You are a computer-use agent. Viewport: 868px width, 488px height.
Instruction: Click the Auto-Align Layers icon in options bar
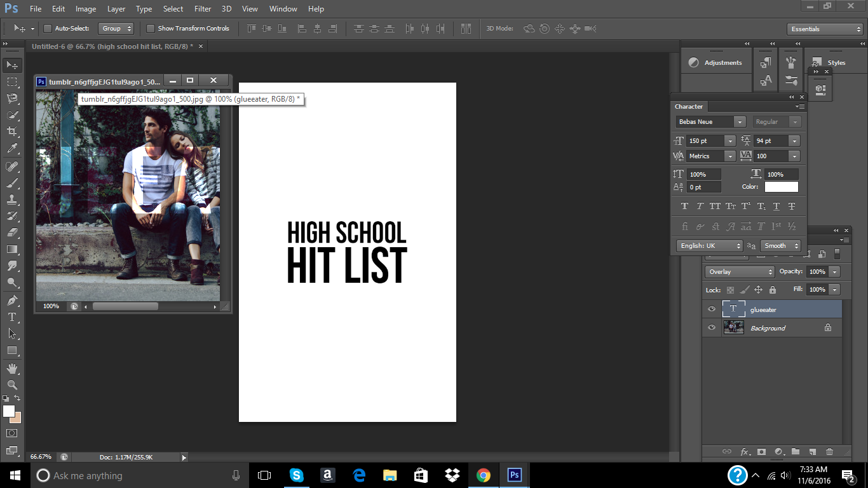tap(466, 29)
